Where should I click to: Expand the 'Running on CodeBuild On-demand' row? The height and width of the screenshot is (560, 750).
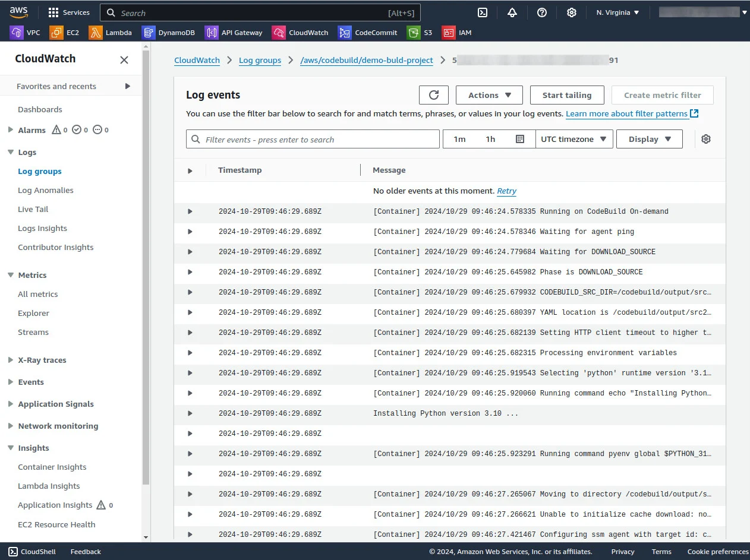tap(190, 211)
